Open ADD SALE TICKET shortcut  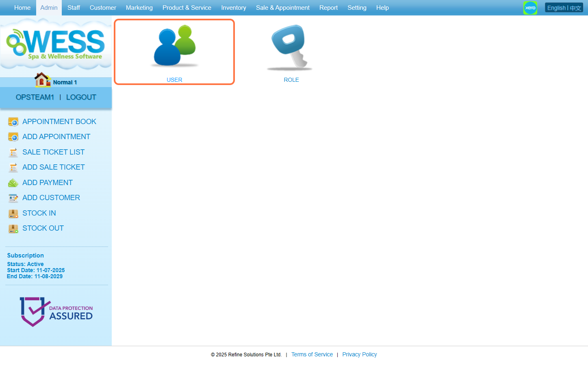click(53, 167)
